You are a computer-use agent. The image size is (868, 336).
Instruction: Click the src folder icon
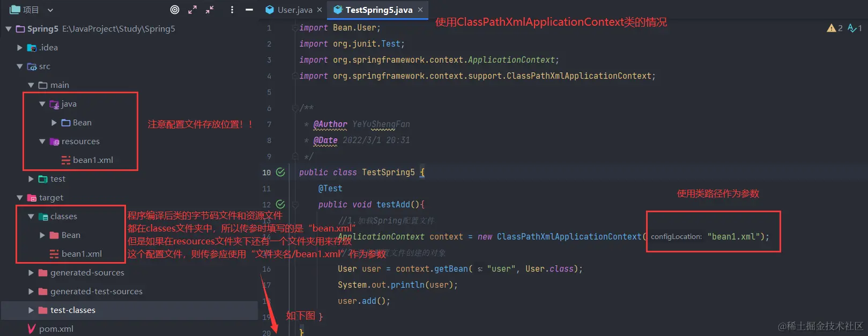(32, 66)
